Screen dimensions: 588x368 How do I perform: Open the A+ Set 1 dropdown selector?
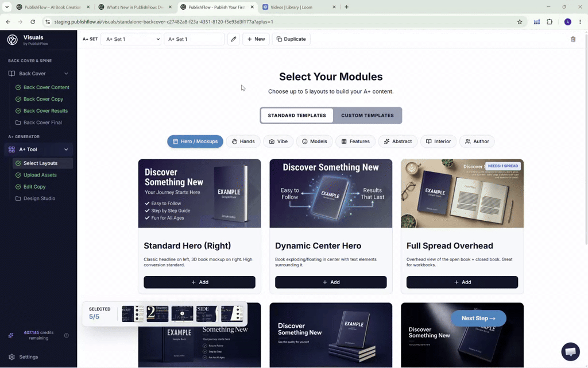point(131,39)
